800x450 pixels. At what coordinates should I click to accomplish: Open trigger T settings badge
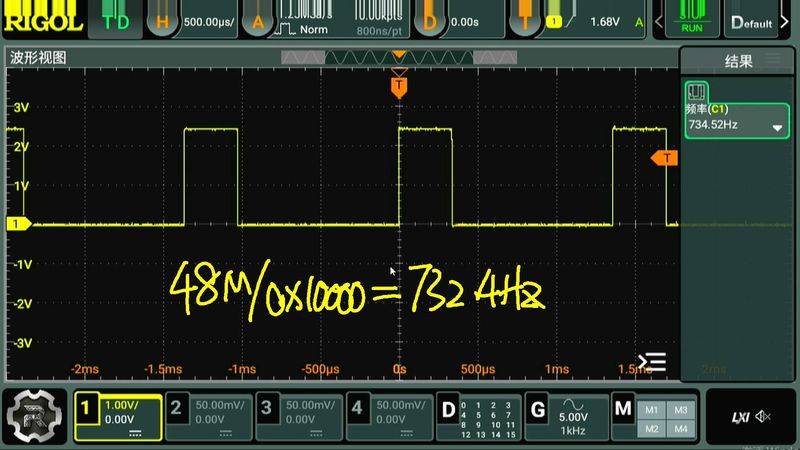point(526,22)
